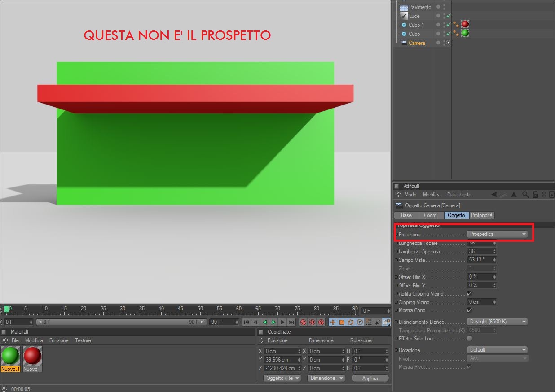The image size is (555, 392).
Task: Open the Modo menu in Attributi
Action: click(x=410, y=195)
